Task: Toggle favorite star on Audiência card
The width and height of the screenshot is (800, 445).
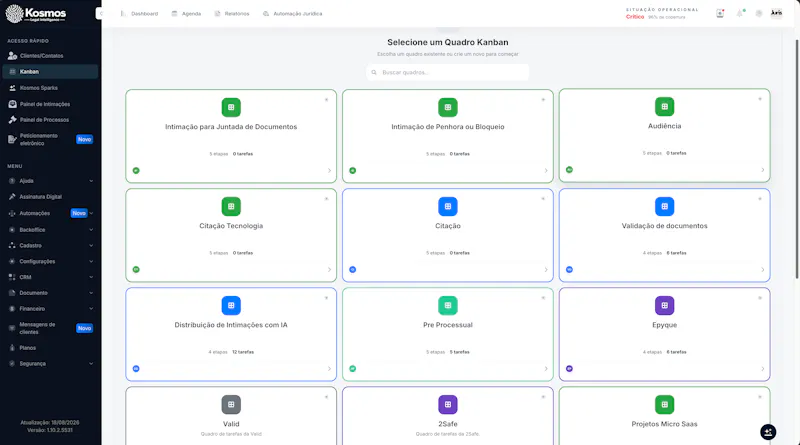Action: [760, 99]
